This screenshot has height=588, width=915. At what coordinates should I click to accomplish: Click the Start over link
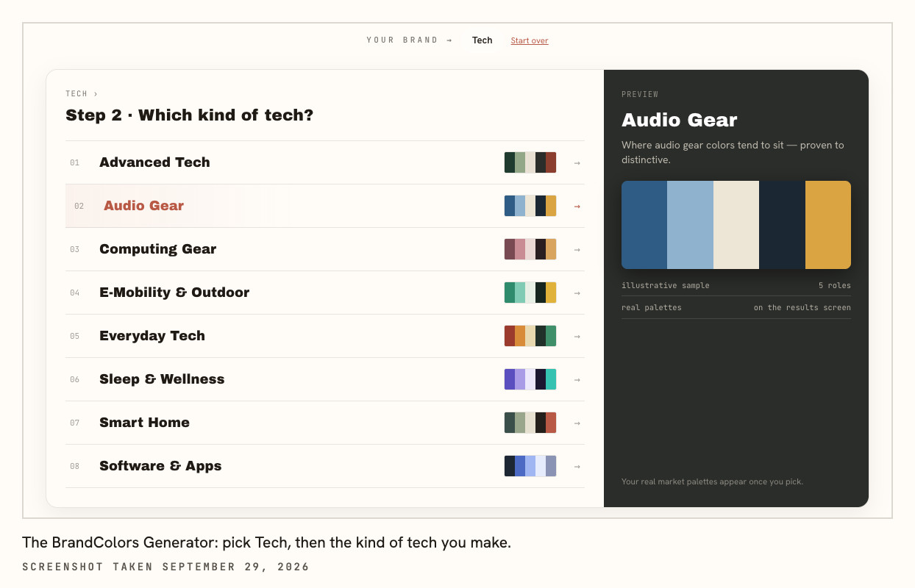click(530, 40)
